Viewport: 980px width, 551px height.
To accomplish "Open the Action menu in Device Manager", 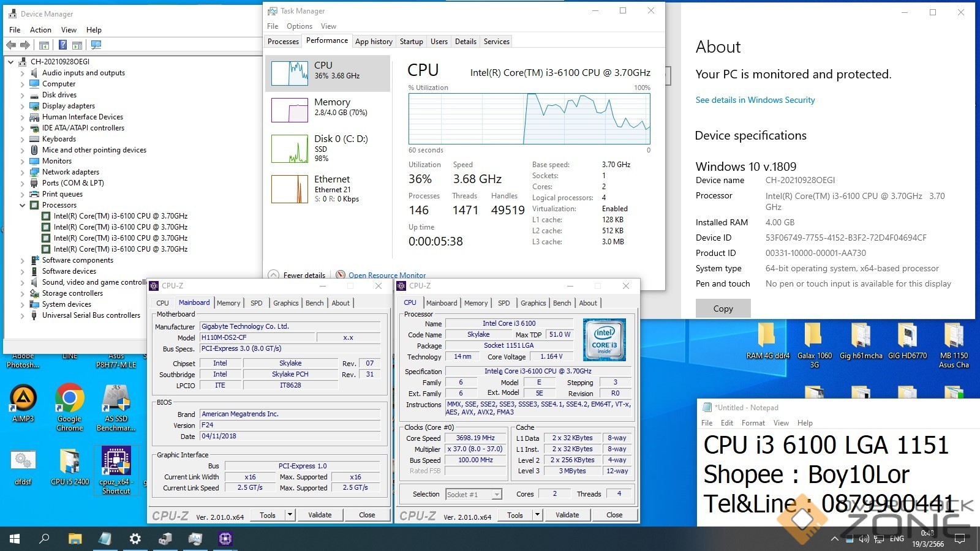I will click(40, 29).
